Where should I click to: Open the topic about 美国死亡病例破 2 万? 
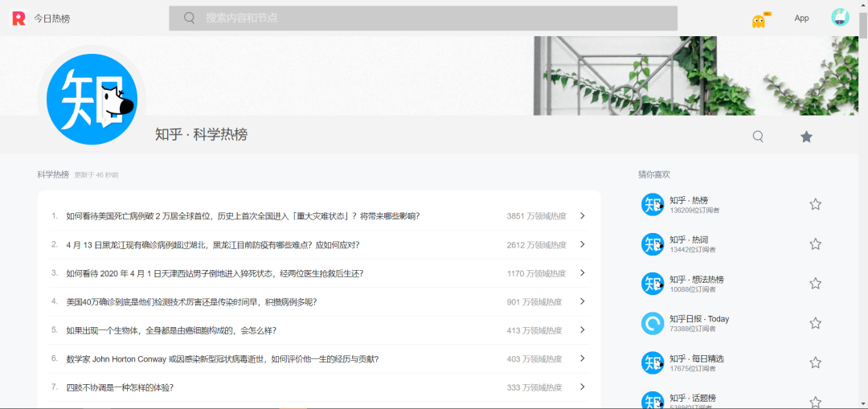coord(243,216)
